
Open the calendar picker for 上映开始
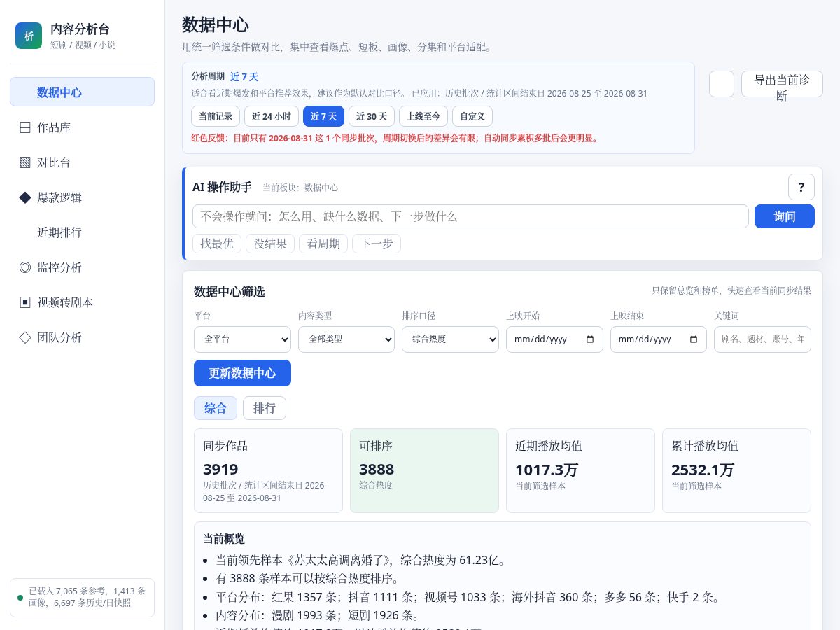[x=589, y=339]
